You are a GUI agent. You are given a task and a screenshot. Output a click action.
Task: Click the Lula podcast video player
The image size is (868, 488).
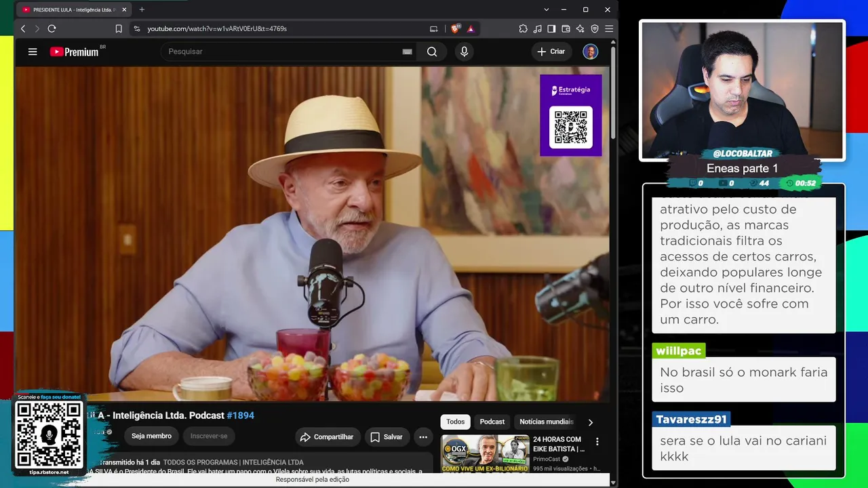[312, 234]
